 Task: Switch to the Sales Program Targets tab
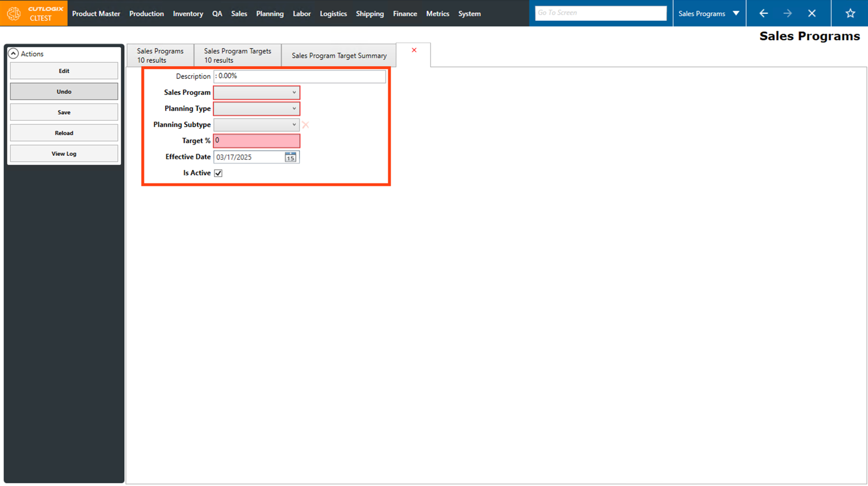pyautogui.click(x=238, y=55)
